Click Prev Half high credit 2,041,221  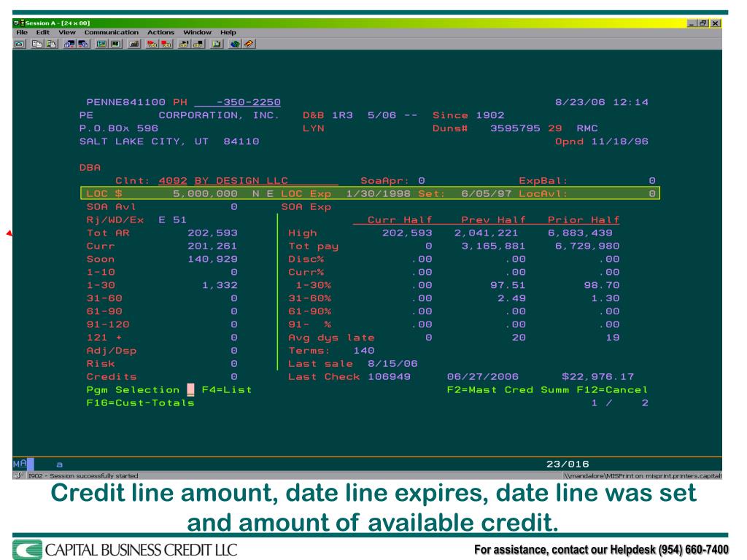486,233
